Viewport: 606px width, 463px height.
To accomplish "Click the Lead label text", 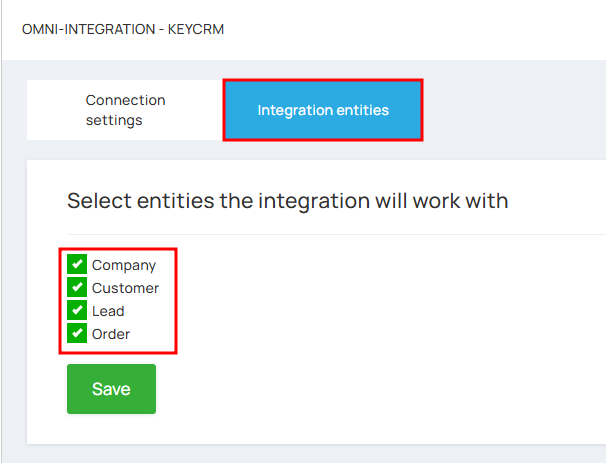I will click(x=108, y=311).
